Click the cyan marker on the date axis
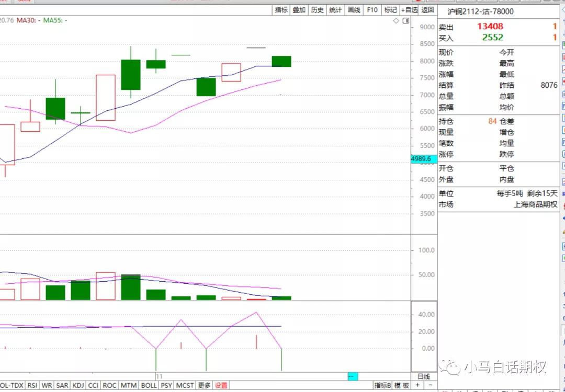 (353, 377)
